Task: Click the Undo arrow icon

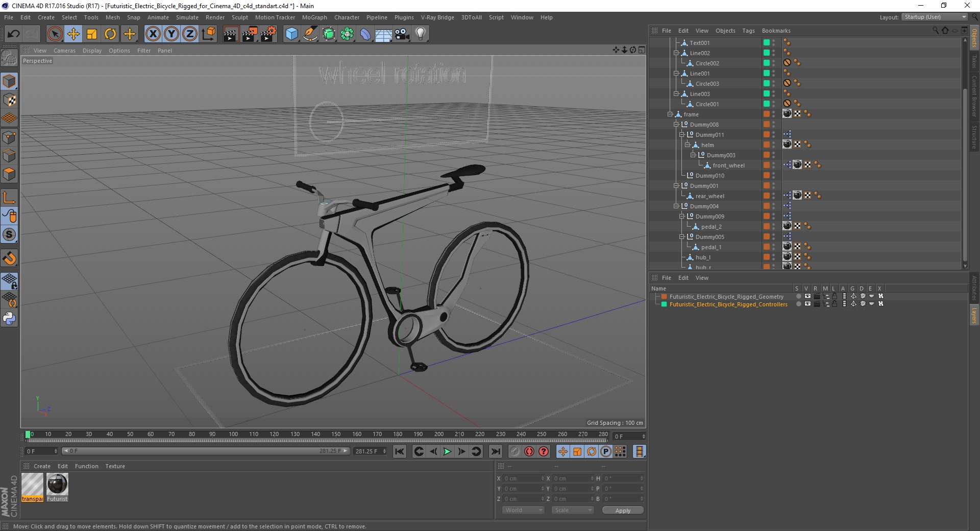Action: pos(13,34)
